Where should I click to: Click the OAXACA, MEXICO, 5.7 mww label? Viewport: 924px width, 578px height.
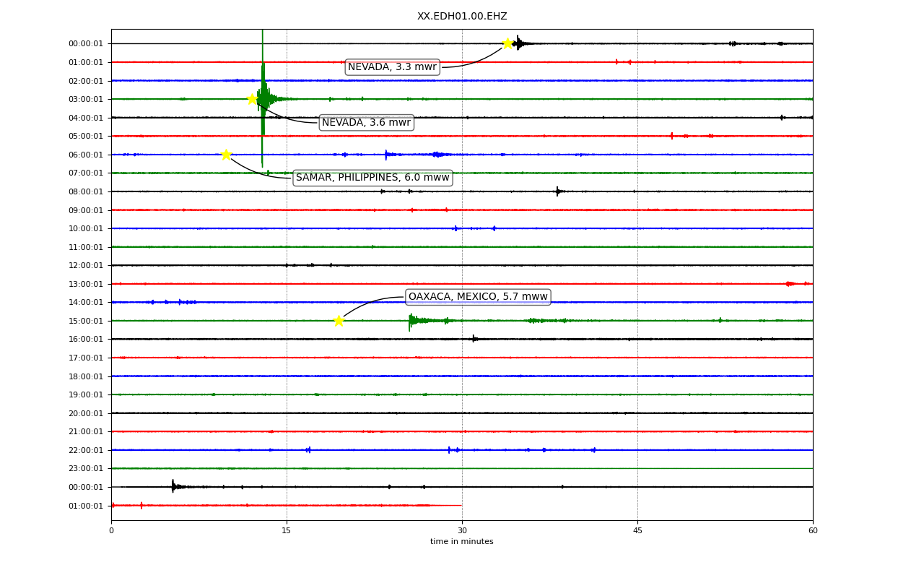478,297
